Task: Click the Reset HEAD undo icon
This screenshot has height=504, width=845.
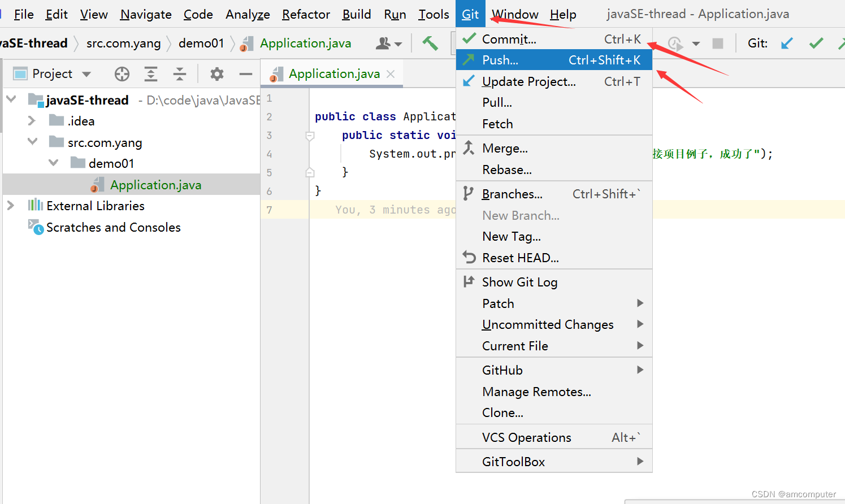Action: pos(469,257)
